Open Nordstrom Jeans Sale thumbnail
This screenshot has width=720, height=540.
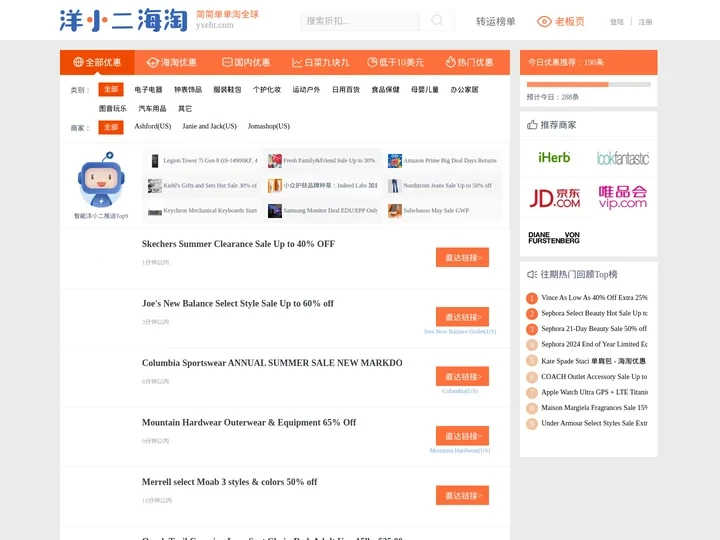(x=395, y=186)
